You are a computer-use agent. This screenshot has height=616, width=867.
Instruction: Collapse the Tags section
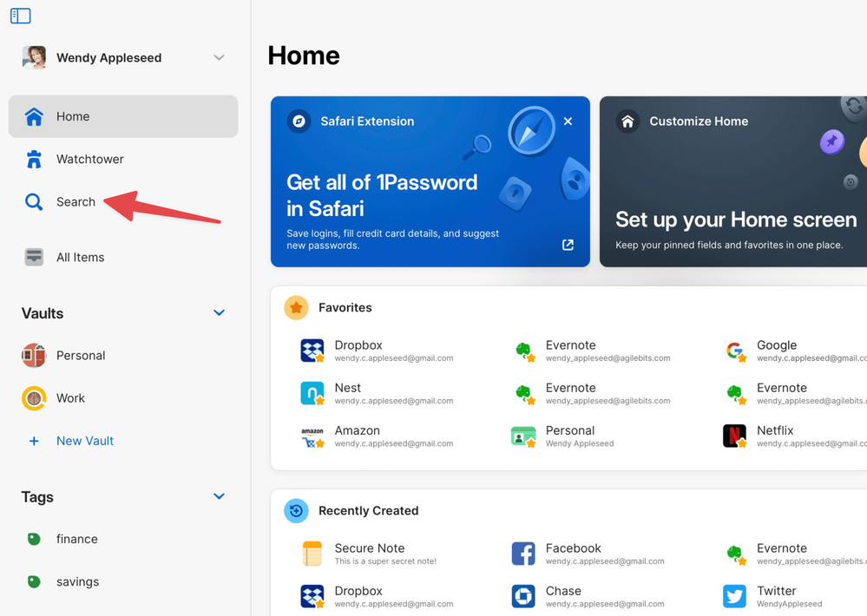pyautogui.click(x=219, y=497)
